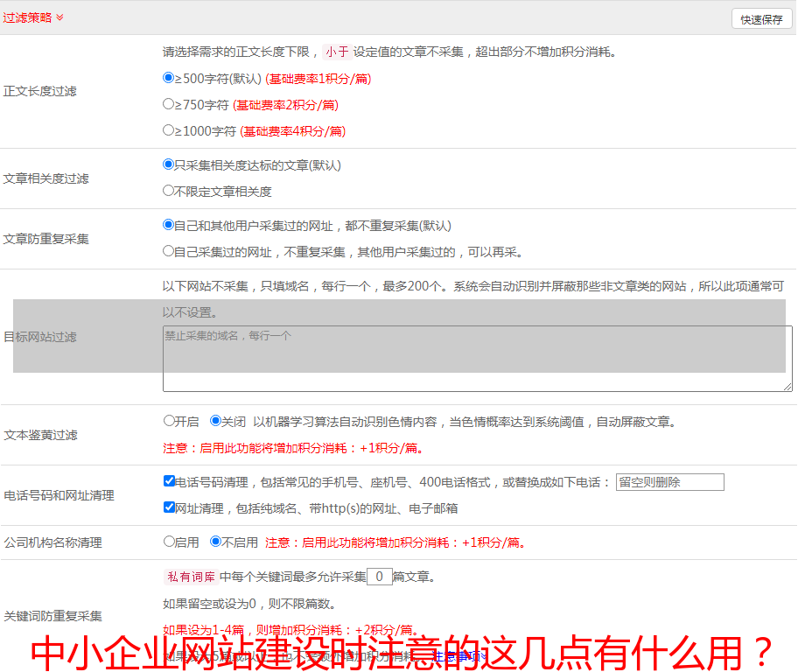The image size is (798, 672).
Task: Enable 文本鉴黄过滤 with the 开启 radio
Action: [169, 421]
